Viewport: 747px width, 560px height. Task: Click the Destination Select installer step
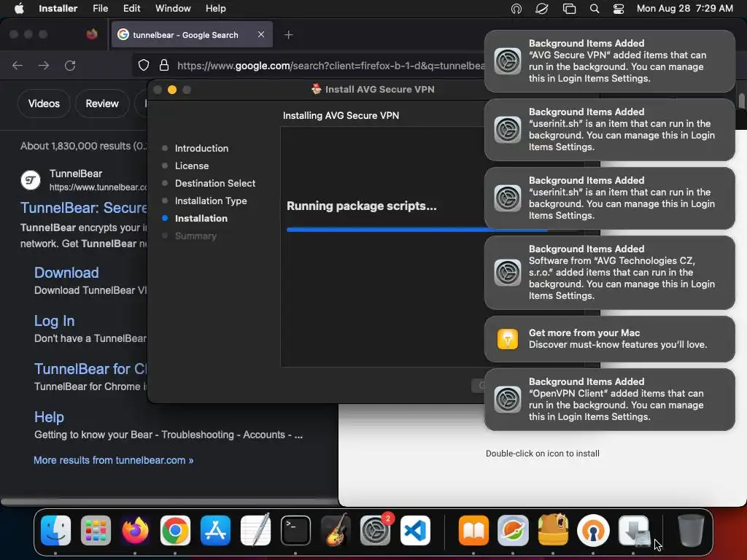pyautogui.click(x=215, y=183)
